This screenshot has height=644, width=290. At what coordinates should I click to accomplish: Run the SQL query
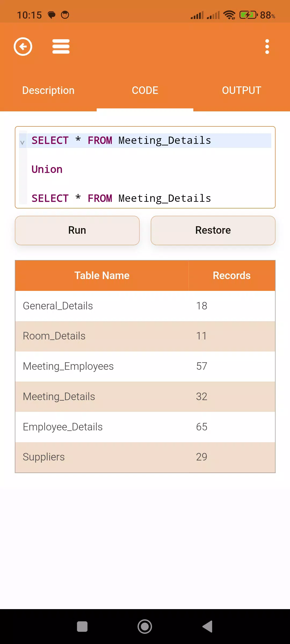pos(77,230)
